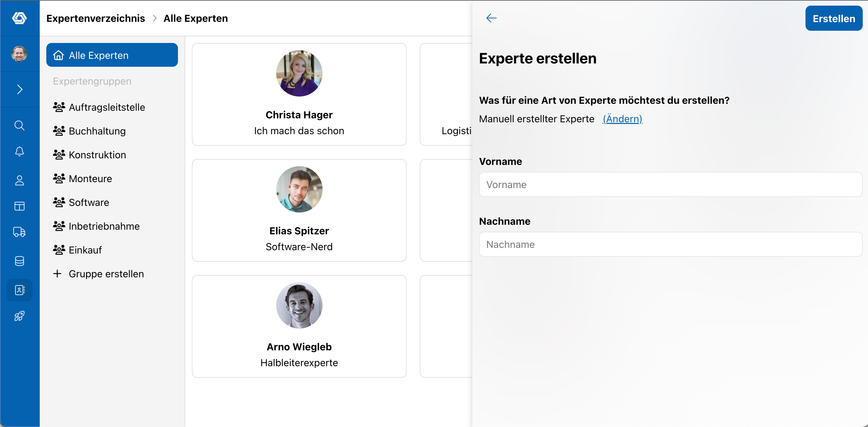Screen dimensions: 868x427
Task: Focus the Nachname input field
Action: 670,245
